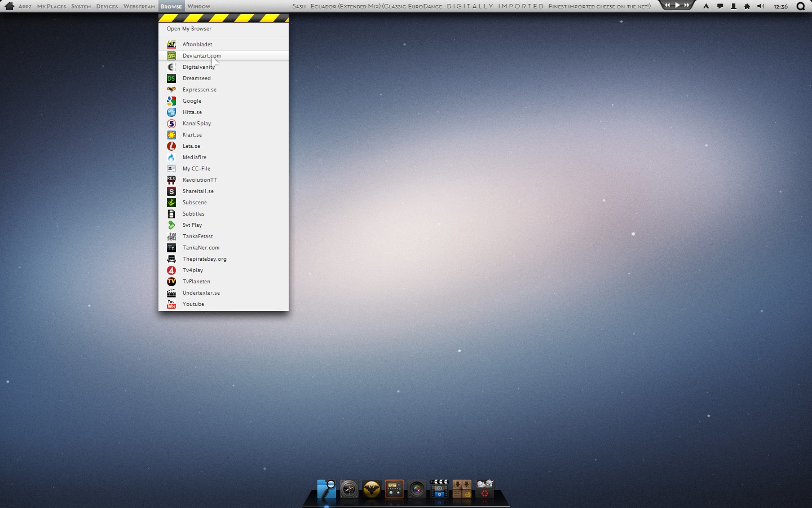
Task: Open the recycle trash dock icon
Action: pos(484,489)
